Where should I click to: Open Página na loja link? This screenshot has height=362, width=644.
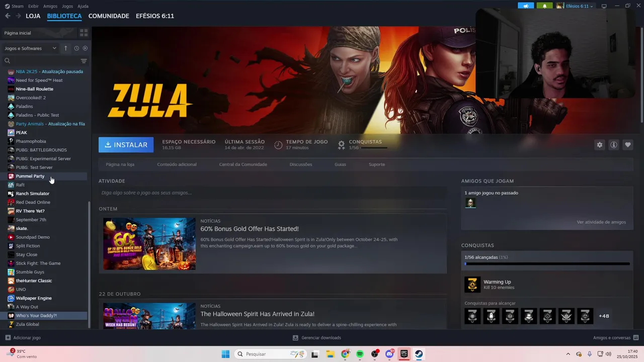point(120,164)
